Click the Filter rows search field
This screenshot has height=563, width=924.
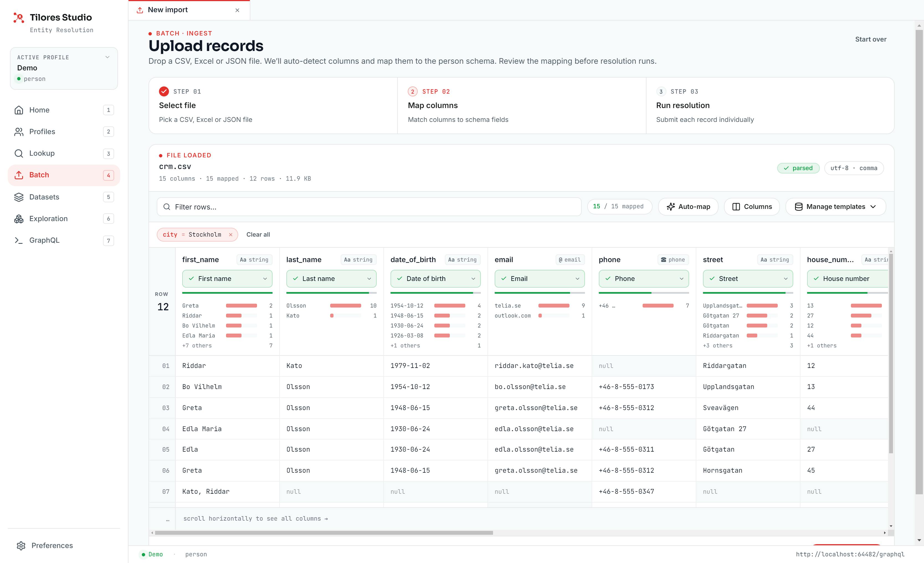click(x=369, y=207)
